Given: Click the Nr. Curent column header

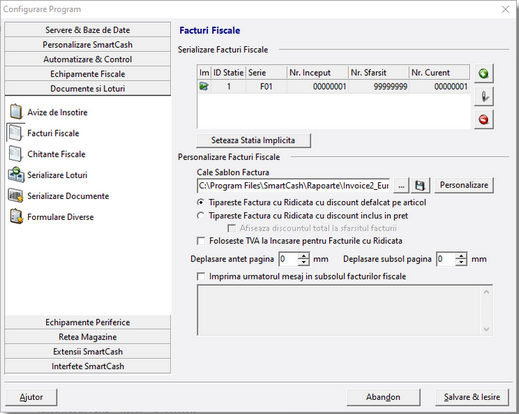Looking at the screenshot, I should pos(439,72).
